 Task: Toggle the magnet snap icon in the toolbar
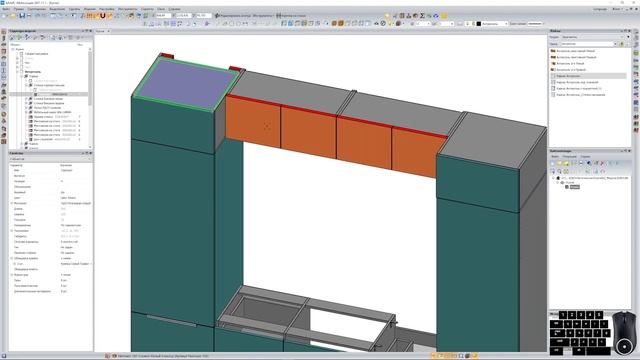click(x=102, y=16)
